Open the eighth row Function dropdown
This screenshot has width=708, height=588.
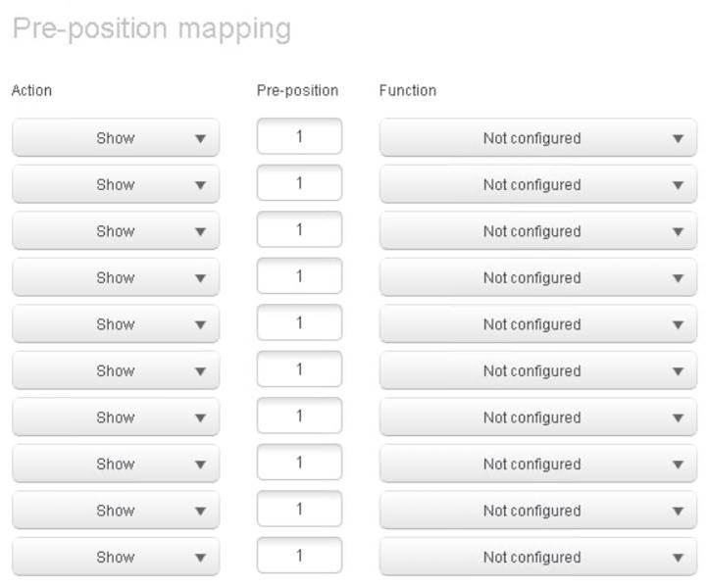coord(537,464)
